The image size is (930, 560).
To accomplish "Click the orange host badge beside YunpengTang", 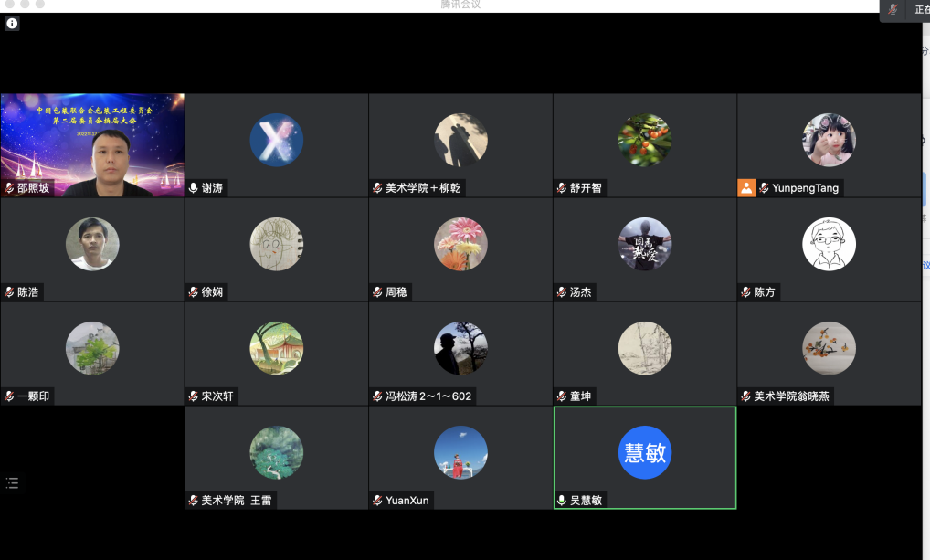I will [x=746, y=188].
